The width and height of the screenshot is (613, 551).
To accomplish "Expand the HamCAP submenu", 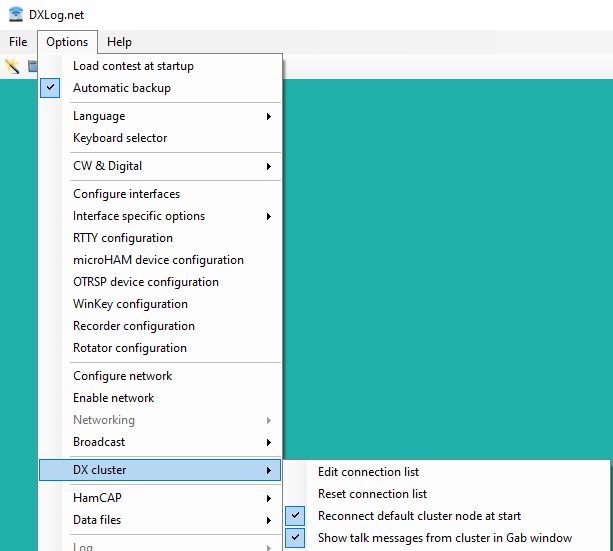I will [x=160, y=498].
